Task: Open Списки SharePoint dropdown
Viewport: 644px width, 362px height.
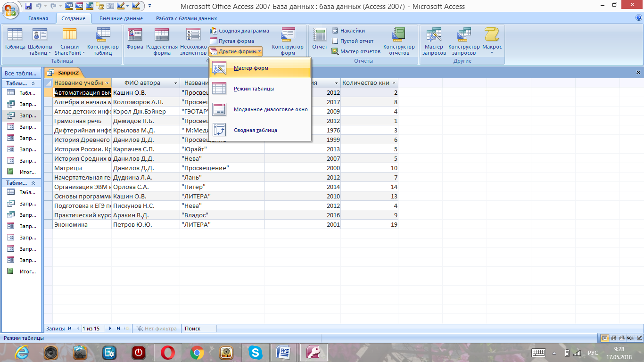Action: click(x=70, y=41)
